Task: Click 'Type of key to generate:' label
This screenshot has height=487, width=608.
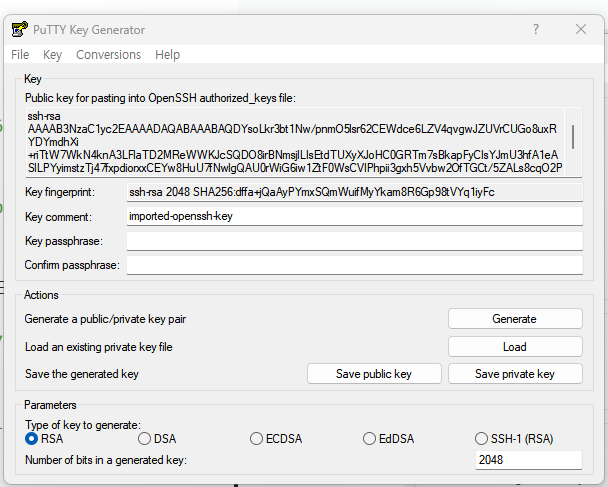Action: [x=83, y=425]
